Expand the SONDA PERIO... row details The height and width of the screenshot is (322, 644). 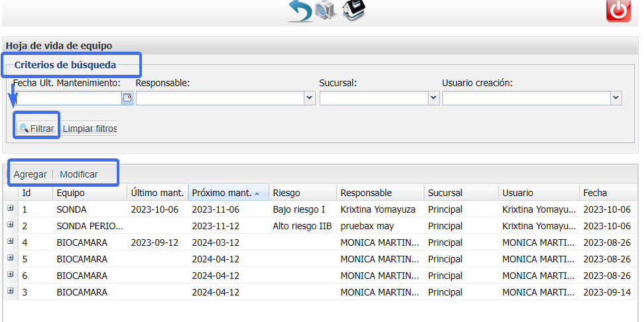click(11, 225)
